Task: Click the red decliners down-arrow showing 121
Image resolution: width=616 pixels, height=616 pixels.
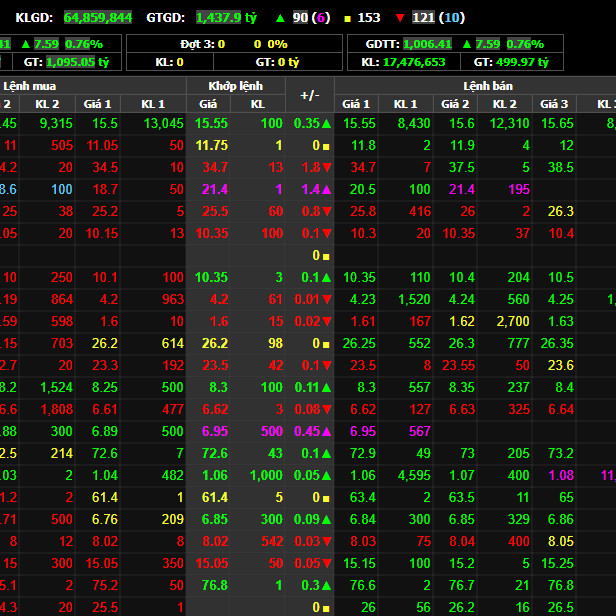Action: 400,18
